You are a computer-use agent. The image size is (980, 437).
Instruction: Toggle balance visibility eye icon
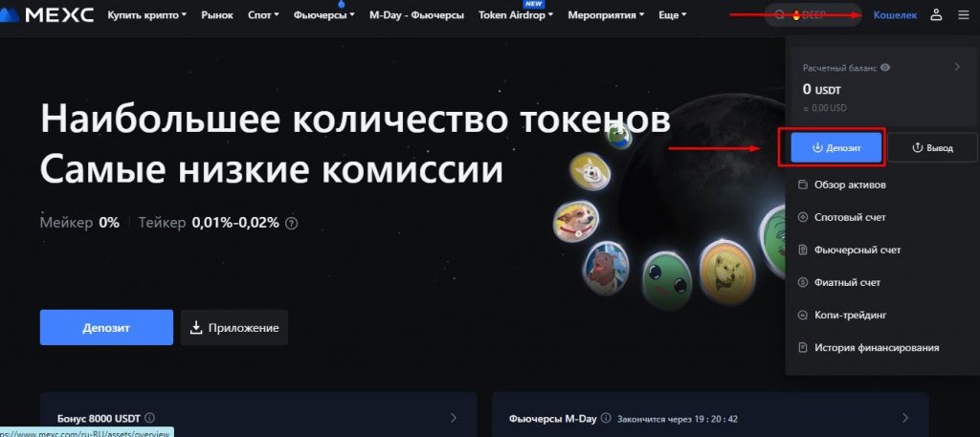coord(885,68)
